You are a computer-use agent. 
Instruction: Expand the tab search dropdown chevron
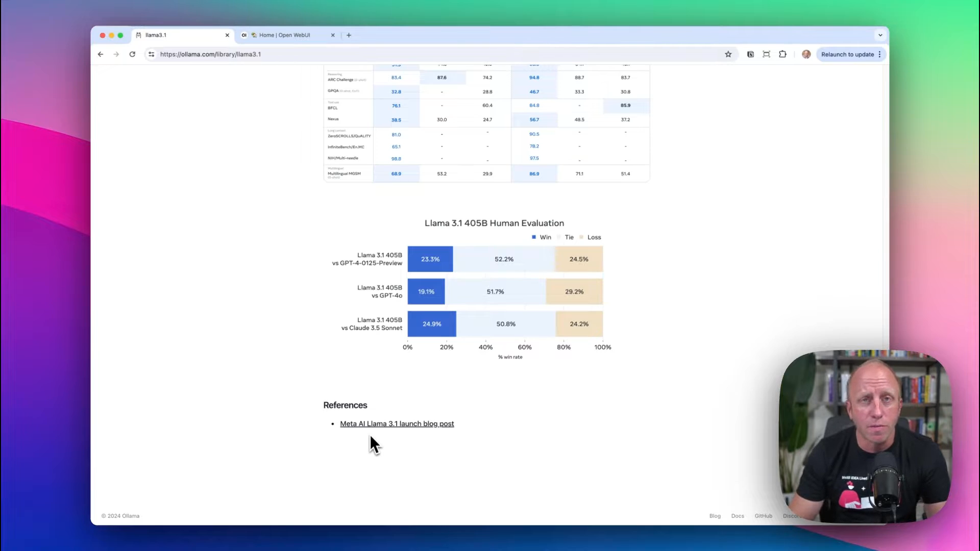tap(880, 35)
